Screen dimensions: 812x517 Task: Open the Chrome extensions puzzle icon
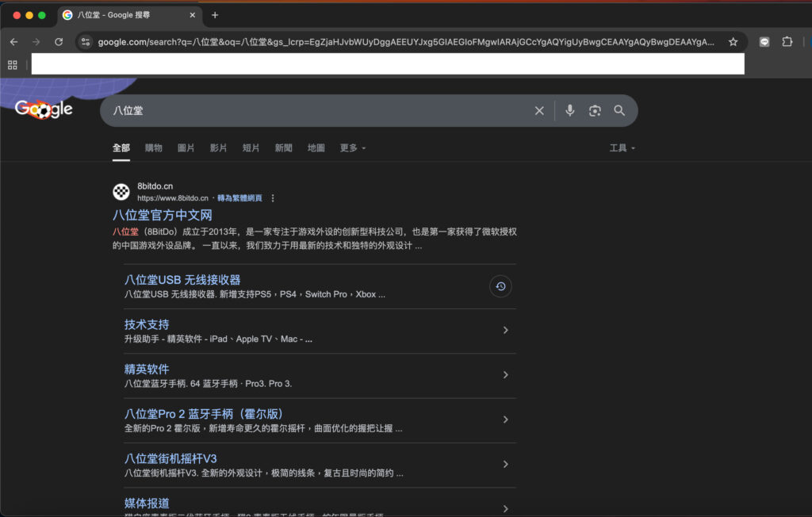[x=787, y=42]
